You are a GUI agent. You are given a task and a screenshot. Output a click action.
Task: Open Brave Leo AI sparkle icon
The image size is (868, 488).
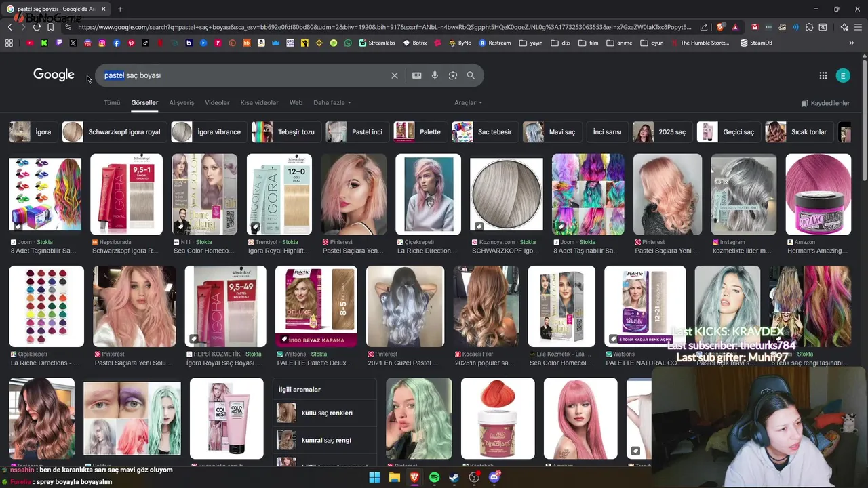coord(844,27)
